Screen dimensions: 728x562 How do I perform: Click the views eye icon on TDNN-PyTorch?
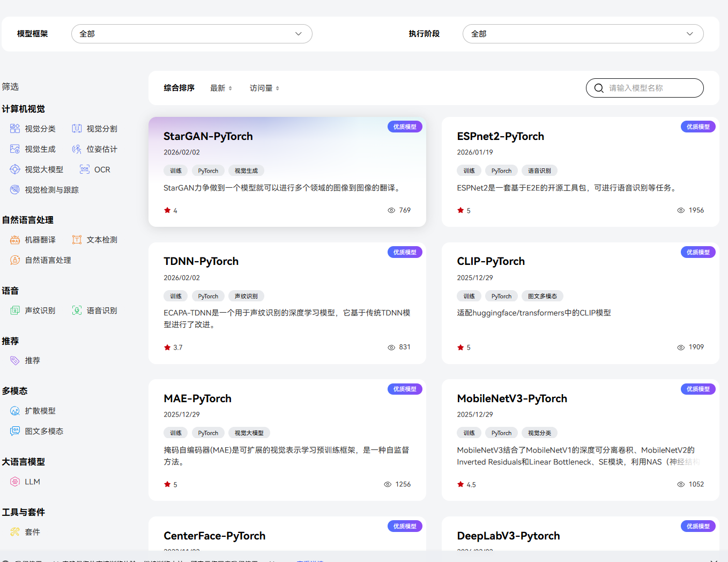391,347
